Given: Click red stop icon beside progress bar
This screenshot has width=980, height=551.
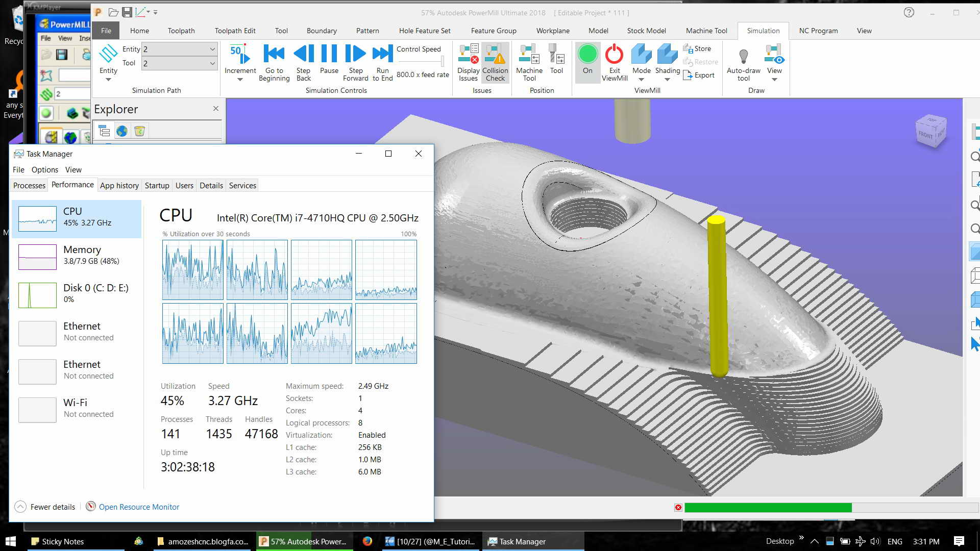Looking at the screenshot, I should point(678,508).
